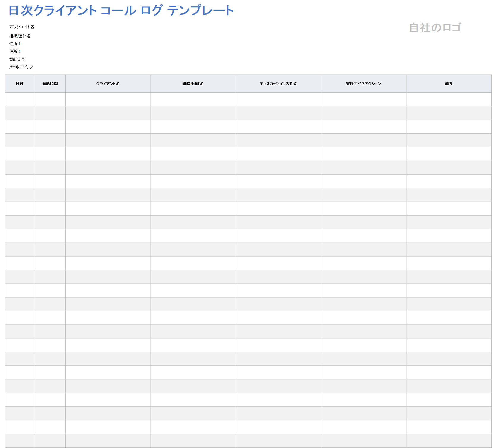Click the 組織/団体名 field label above the table

[20, 36]
